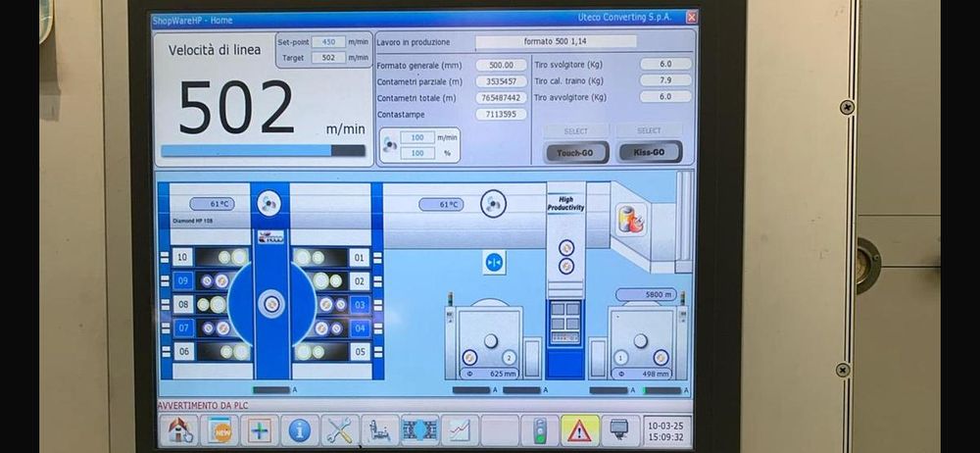The image size is (980, 453).
Task: Click the Formato generale value field
Action: click(501, 65)
